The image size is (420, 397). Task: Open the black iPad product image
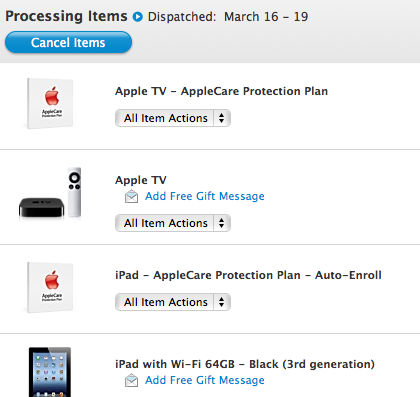[50, 372]
